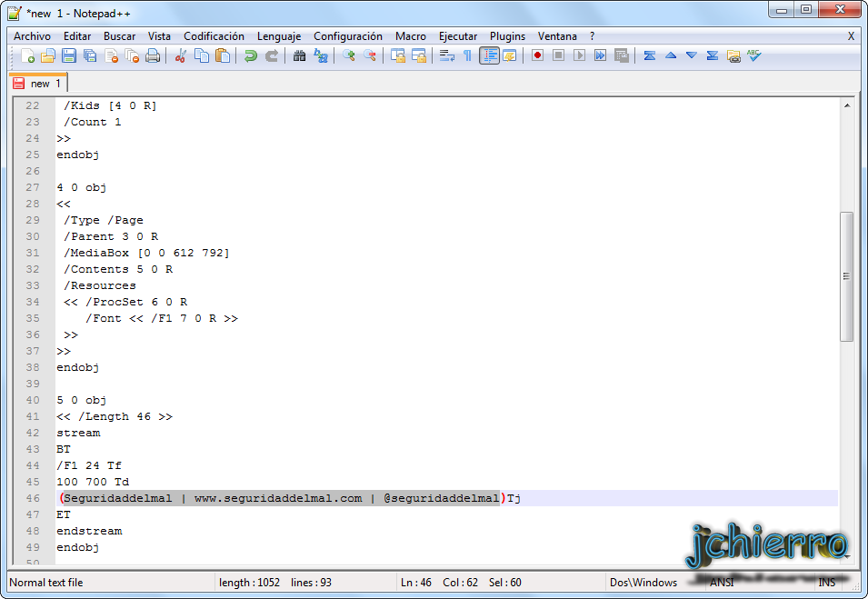Select the 'new 1' document tab
Viewport: 868px width, 599px height.
pyautogui.click(x=38, y=84)
